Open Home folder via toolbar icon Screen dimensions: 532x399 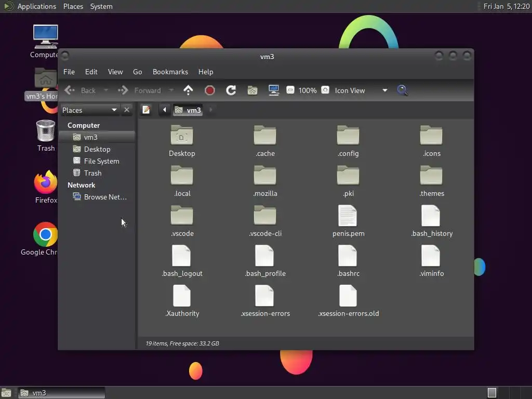click(252, 90)
